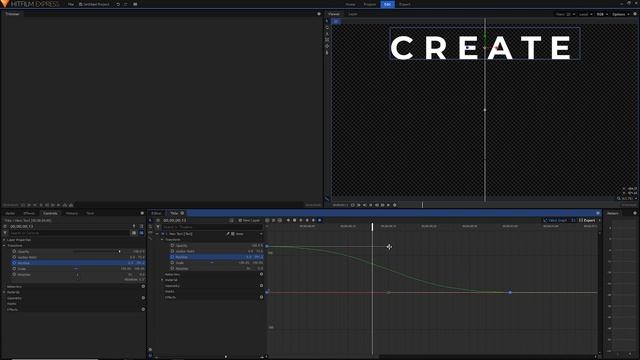Click the Search in Timeline field
This screenshot has height=360, width=640.
pos(211,227)
